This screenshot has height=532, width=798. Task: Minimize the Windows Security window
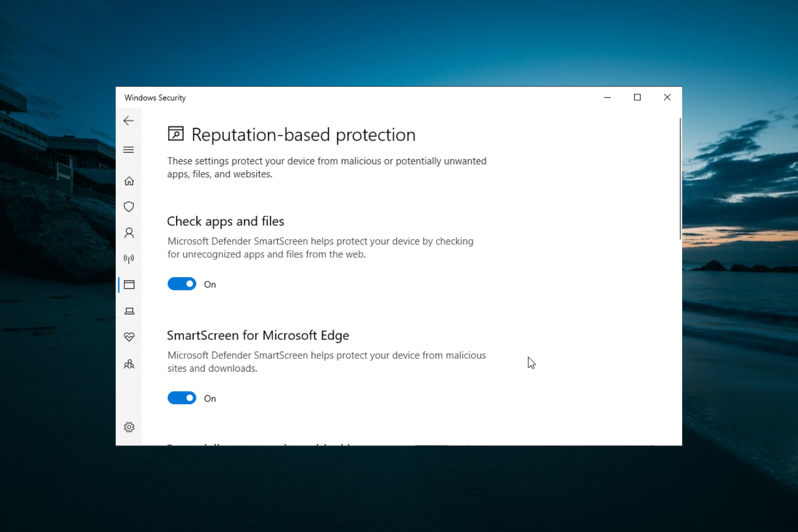click(607, 97)
